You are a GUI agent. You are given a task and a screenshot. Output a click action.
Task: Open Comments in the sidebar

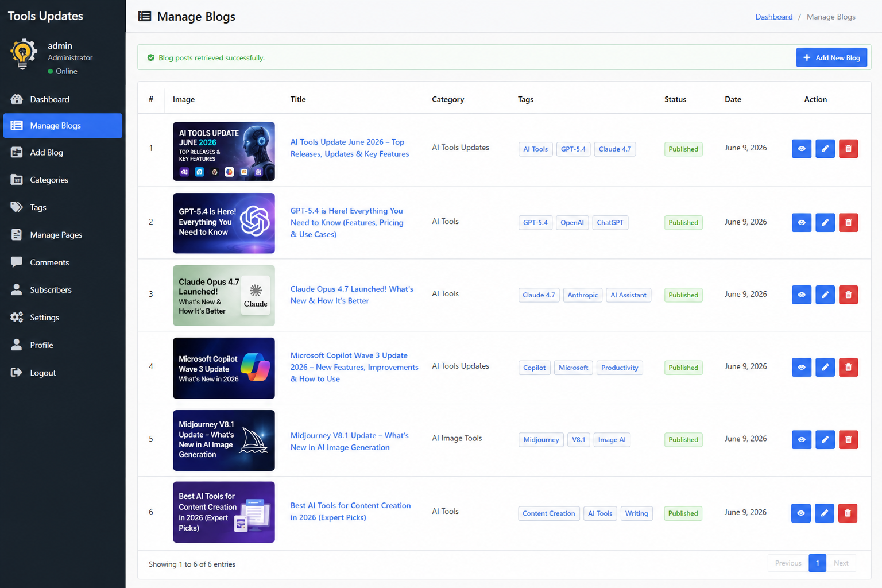(x=63, y=262)
